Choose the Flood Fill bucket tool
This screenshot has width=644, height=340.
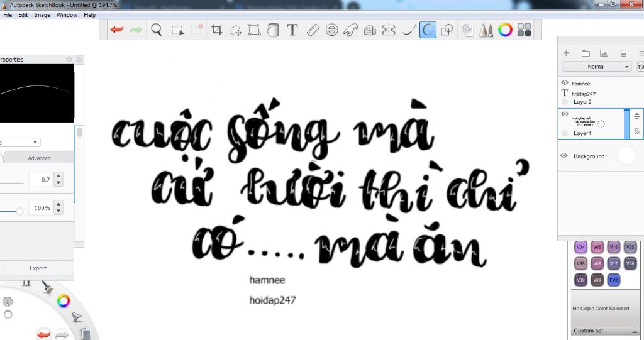[273, 30]
